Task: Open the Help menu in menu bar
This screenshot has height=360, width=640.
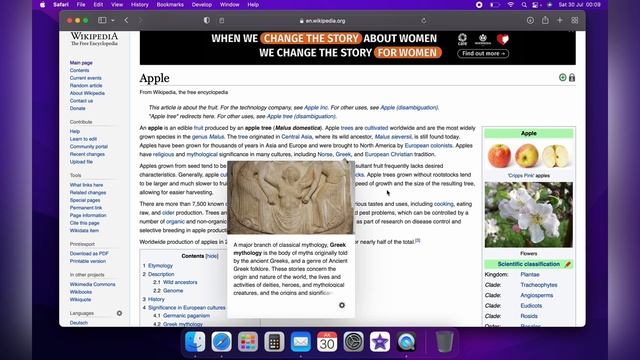Action: [x=253, y=5]
